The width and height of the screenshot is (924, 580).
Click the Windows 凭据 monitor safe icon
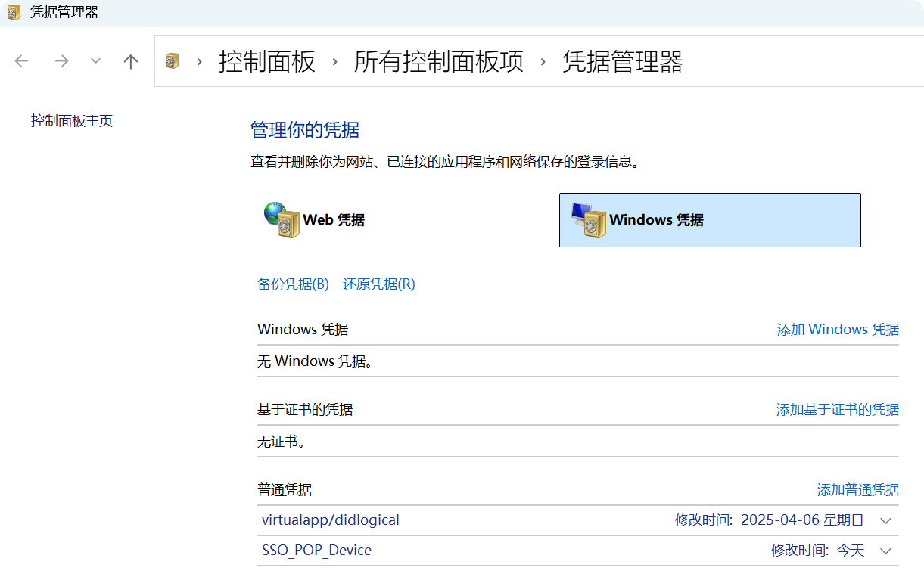pos(588,220)
